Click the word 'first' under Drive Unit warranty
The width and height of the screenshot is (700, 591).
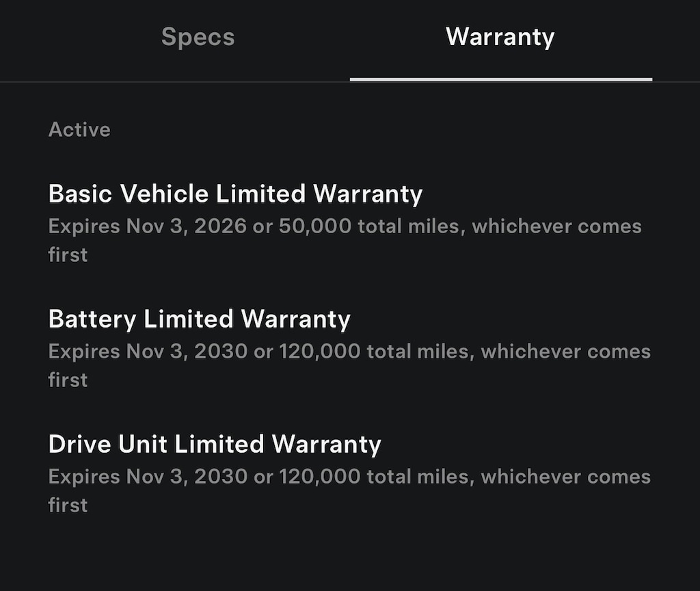click(68, 505)
